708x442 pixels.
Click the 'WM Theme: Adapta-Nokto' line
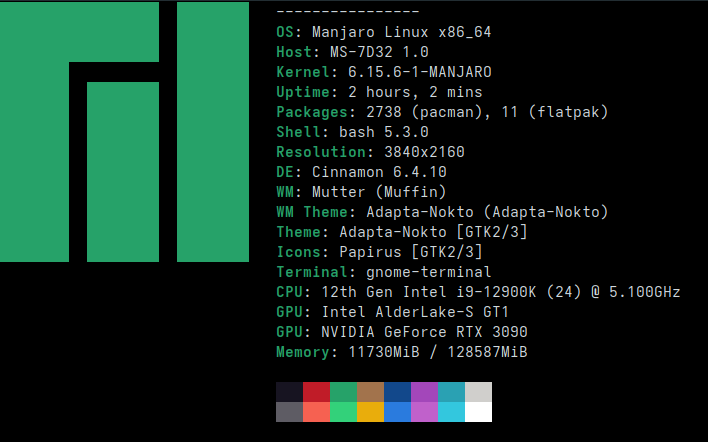point(442,212)
